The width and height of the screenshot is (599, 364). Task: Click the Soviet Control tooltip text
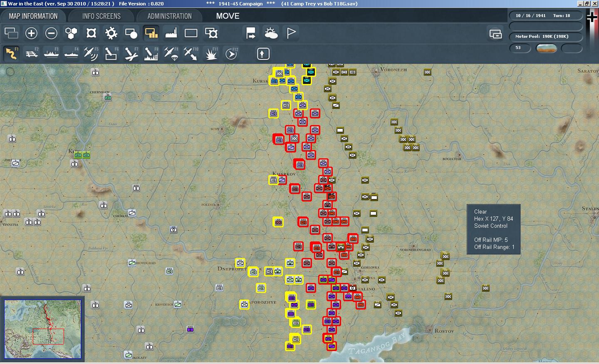(x=491, y=226)
